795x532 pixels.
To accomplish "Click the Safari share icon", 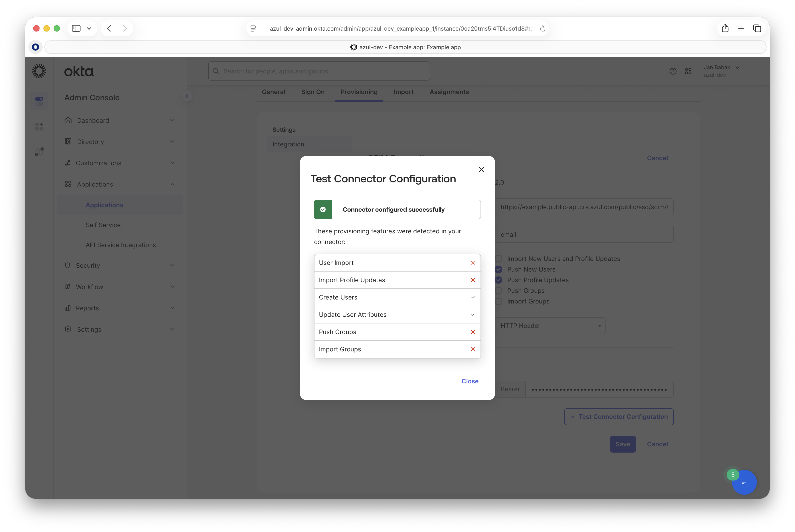I will point(725,28).
